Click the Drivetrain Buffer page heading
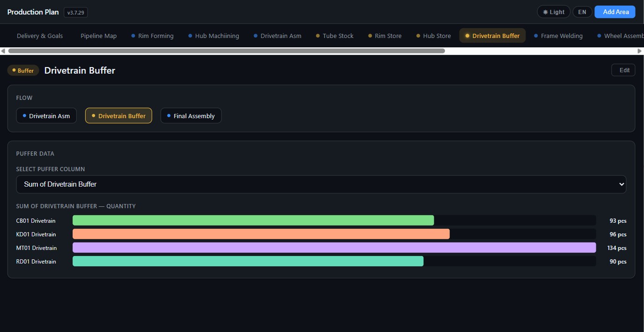Viewport: 644px width, 332px height. tap(80, 70)
